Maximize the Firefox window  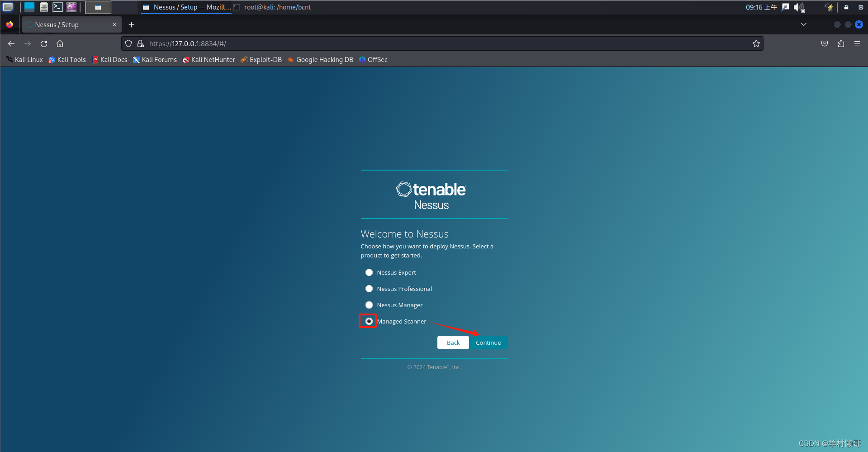[x=848, y=24]
